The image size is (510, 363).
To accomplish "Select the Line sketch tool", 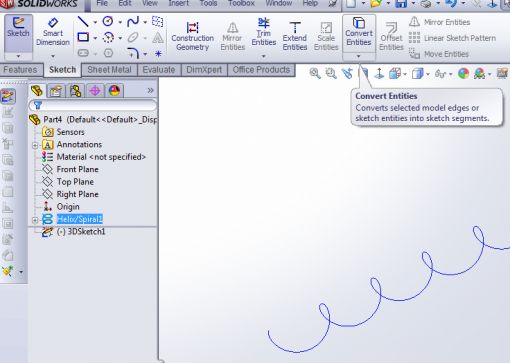I will pos(83,22).
